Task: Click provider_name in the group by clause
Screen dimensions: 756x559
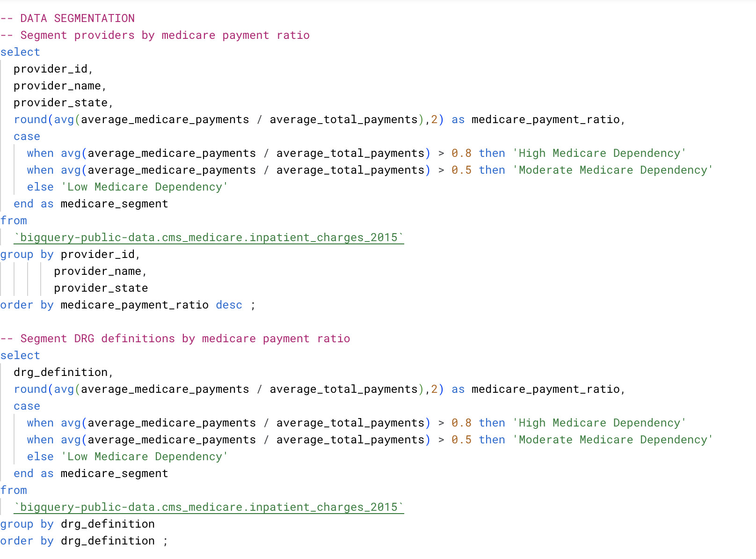Action: [98, 271]
